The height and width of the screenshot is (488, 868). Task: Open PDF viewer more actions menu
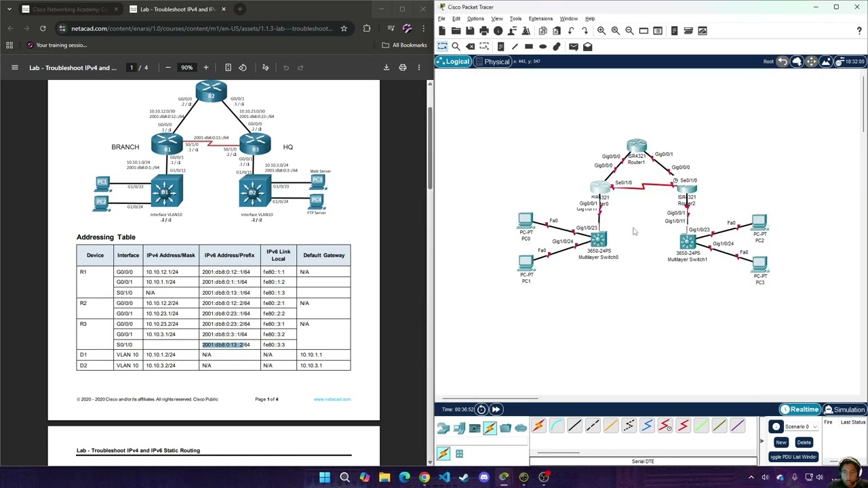[x=419, y=68]
